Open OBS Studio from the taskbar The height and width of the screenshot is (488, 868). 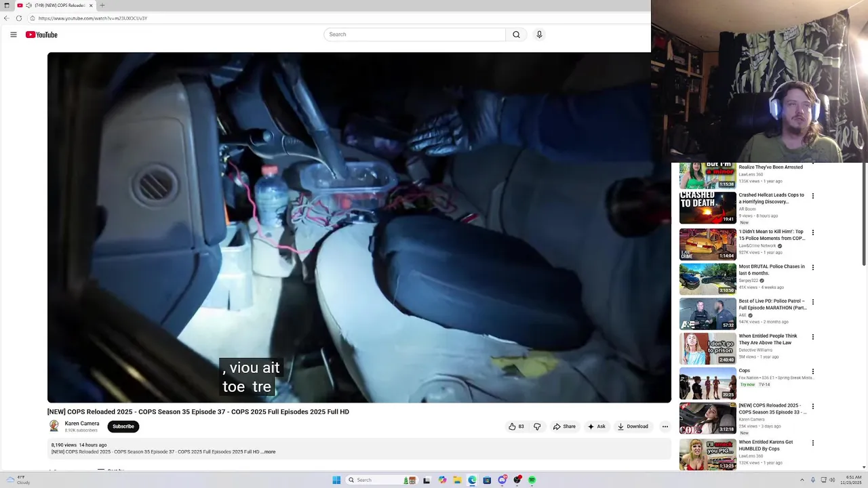[x=517, y=480]
